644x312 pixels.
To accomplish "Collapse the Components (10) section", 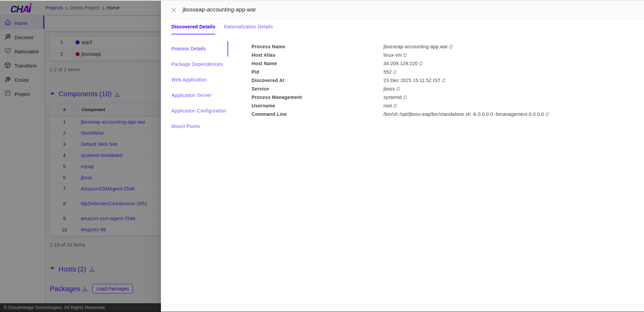I will (52, 94).
